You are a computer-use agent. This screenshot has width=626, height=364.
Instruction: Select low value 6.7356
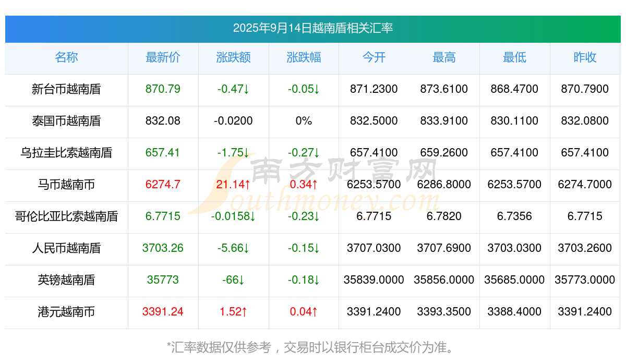(x=514, y=216)
